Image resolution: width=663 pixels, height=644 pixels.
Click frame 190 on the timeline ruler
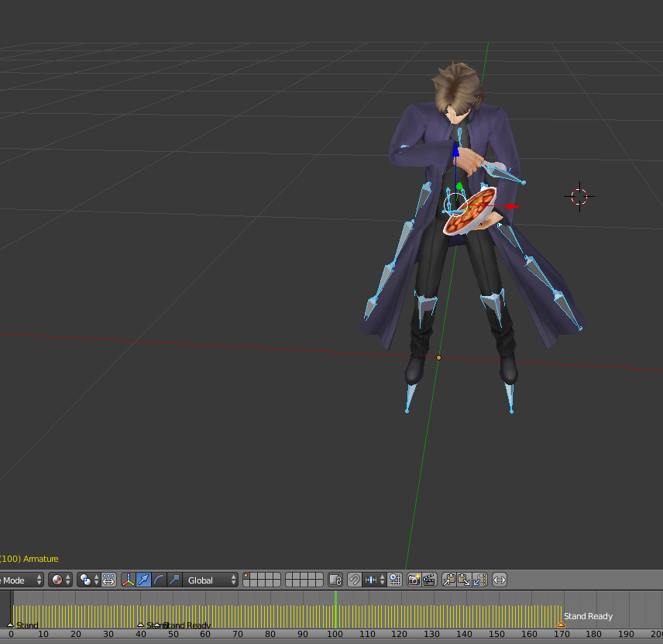(627, 634)
